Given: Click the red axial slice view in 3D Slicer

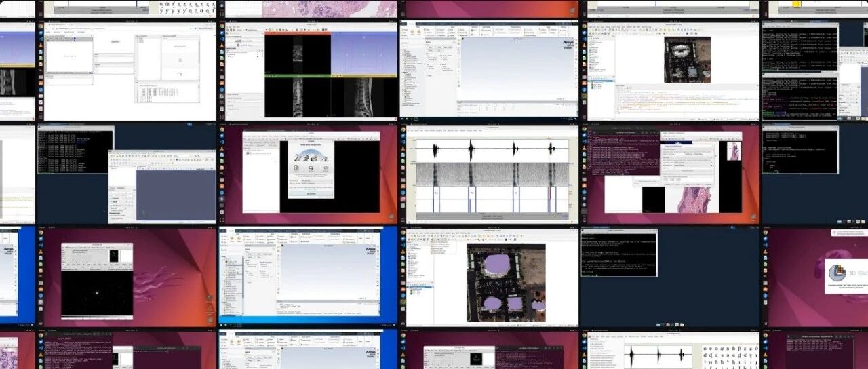Looking at the screenshot, I should tap(297, 54).
